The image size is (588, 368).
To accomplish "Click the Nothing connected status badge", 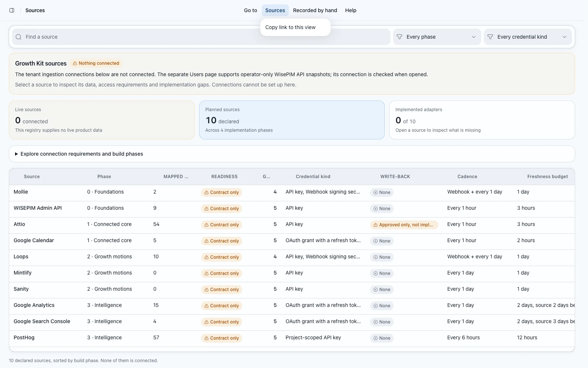I will coord(96,63).
